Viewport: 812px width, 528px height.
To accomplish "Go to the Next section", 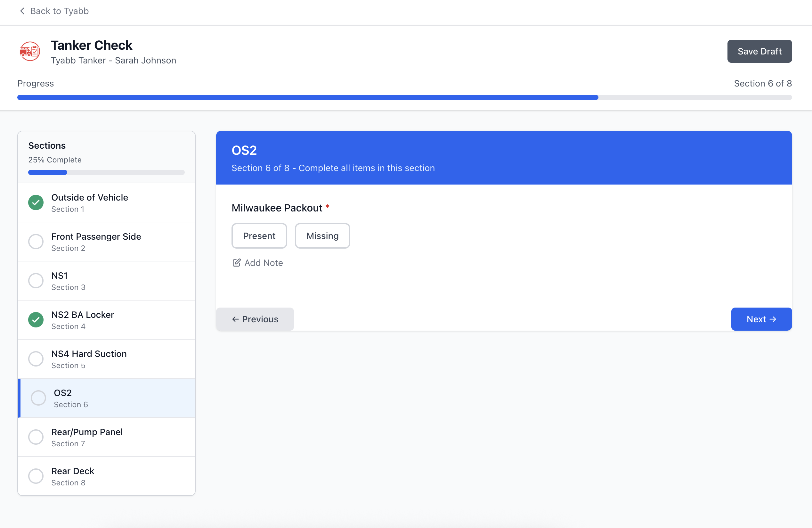I will 761,319.
